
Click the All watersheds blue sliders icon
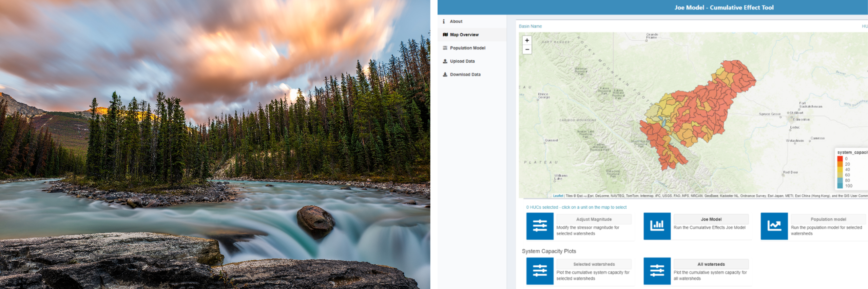pyautogui.click(x=657, y=271)
